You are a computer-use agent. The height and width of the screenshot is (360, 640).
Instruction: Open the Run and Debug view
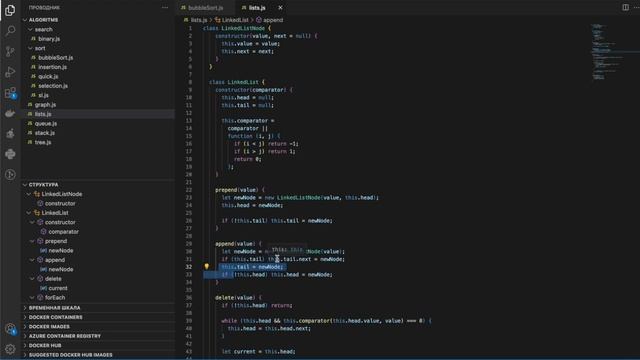point(10,72)
